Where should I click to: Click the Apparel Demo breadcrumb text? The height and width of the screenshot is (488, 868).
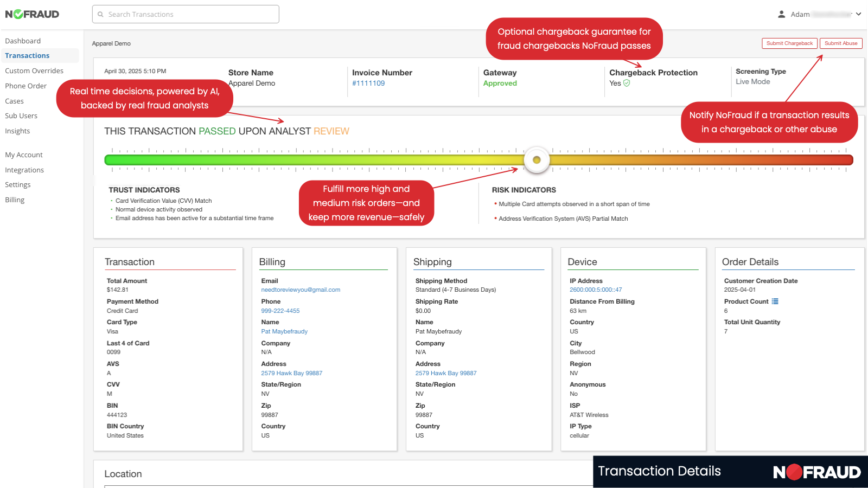coord(111,43)
